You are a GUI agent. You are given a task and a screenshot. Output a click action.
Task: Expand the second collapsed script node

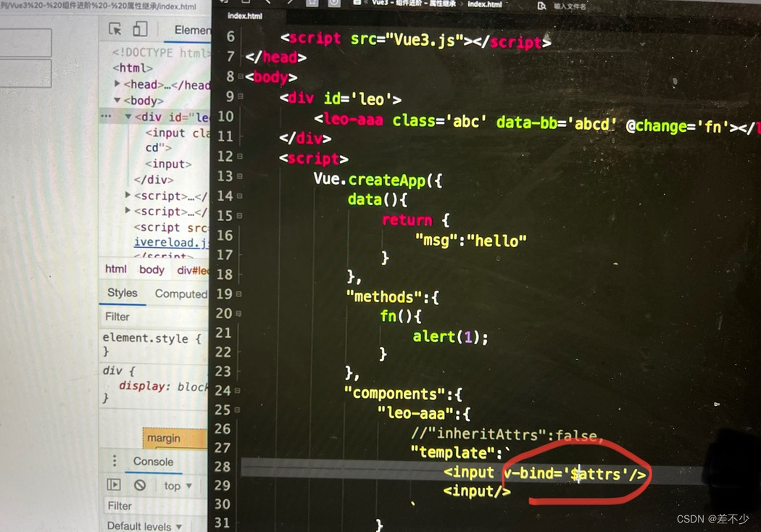128,210
